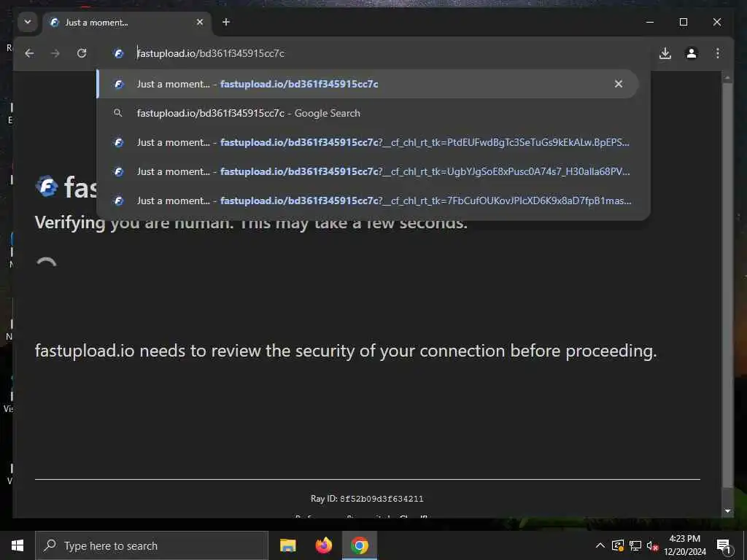
Task: Open the Chrome profile avatar
Action: point(692,53)
